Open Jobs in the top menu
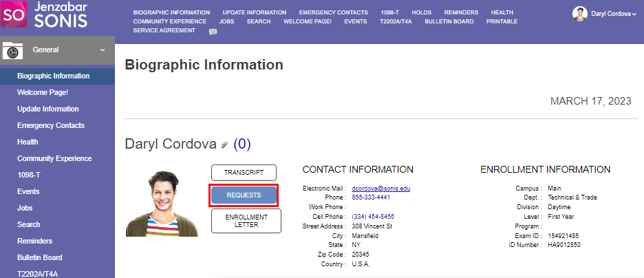Screen dimensions: 644x278 tap(227, 21)
